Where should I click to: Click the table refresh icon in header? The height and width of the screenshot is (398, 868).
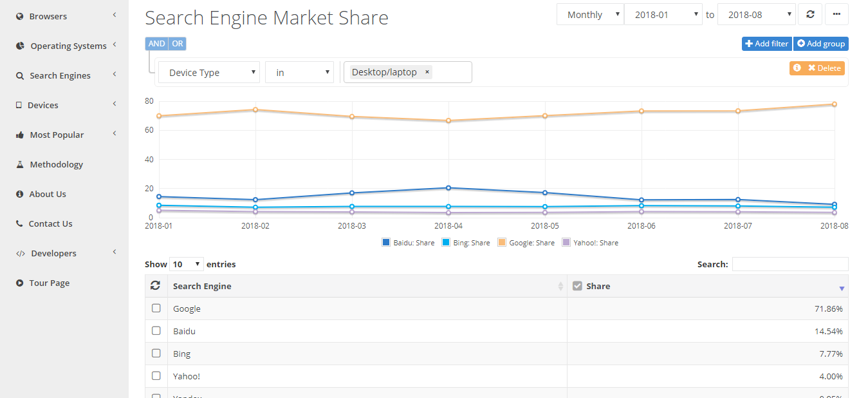156,285
